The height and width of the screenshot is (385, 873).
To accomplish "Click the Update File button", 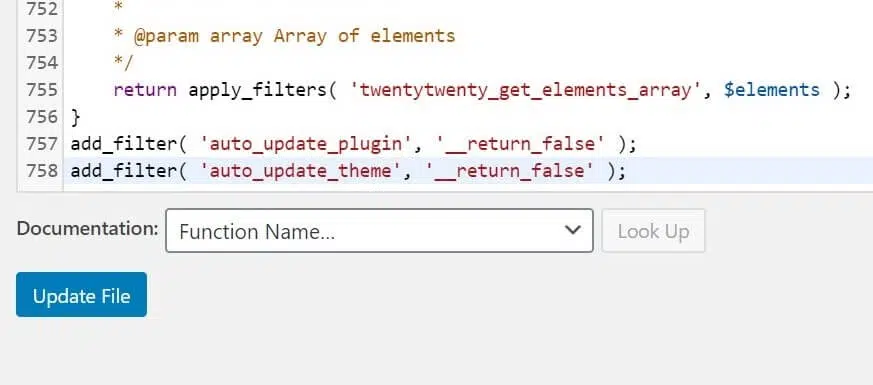I will (x=81, y=295).
